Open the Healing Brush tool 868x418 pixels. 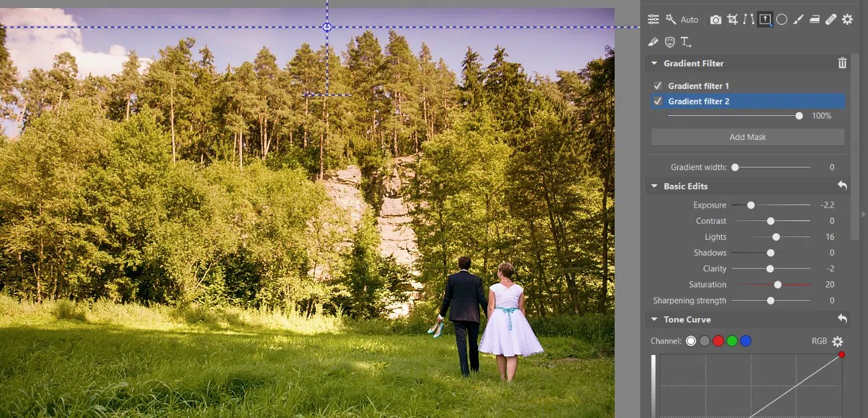pos(830,19)
